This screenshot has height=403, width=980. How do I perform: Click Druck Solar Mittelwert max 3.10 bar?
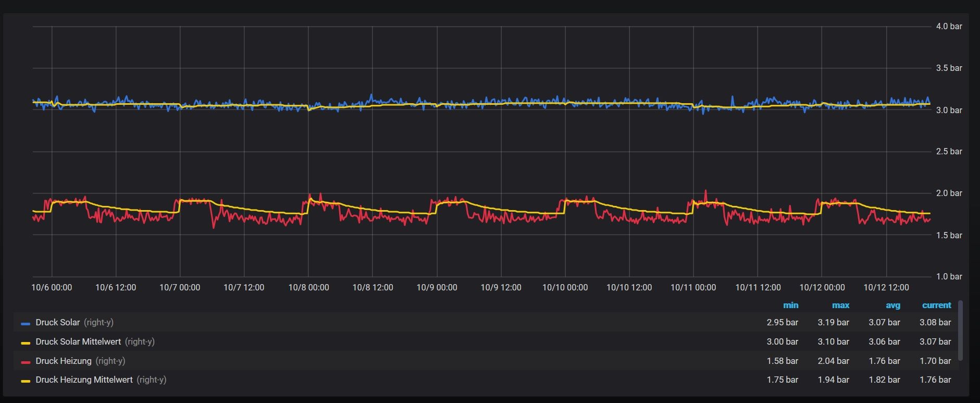833,341
